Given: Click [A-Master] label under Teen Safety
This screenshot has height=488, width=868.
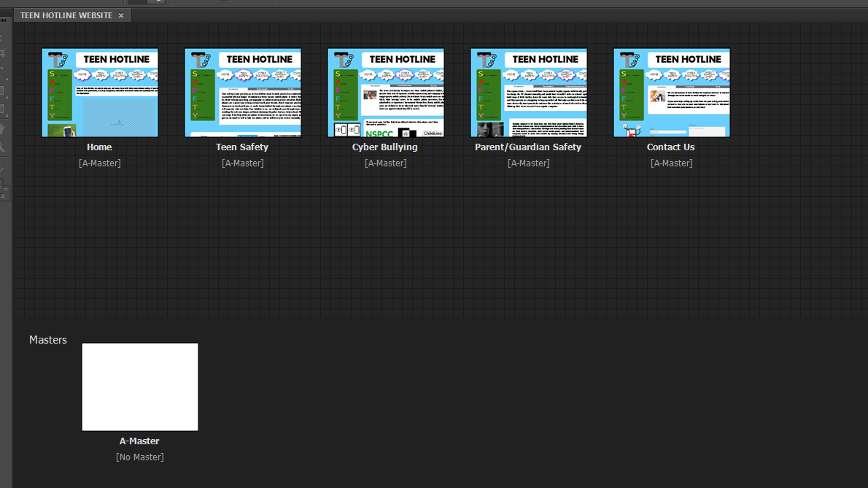Looking at the screenshot, I should click(x=243, y=163).
